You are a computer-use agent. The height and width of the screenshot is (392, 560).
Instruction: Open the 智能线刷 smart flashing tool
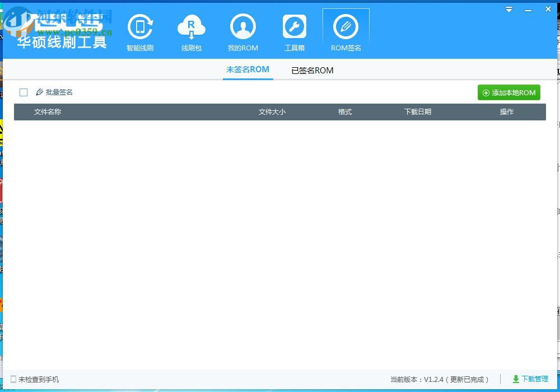click(x=140, y=31)
